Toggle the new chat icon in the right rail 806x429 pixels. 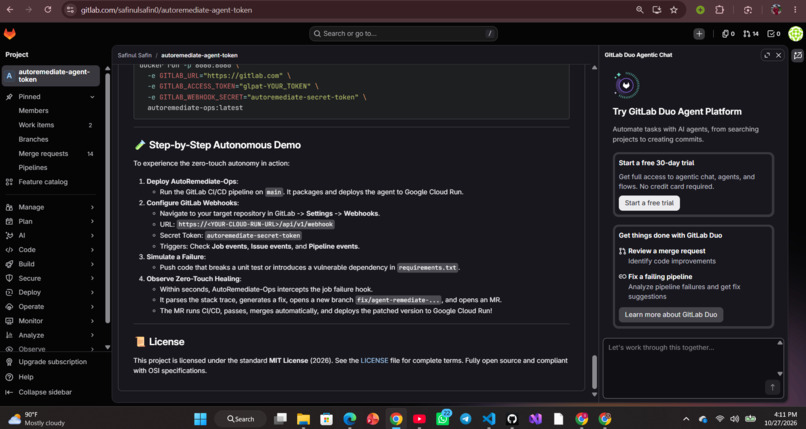[x=798, y=55]
